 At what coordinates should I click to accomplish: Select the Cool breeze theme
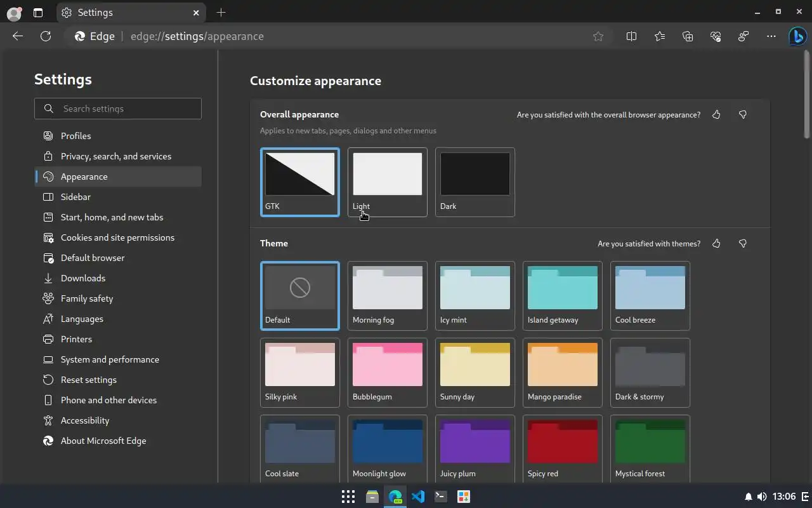click(x=650, y=296)
